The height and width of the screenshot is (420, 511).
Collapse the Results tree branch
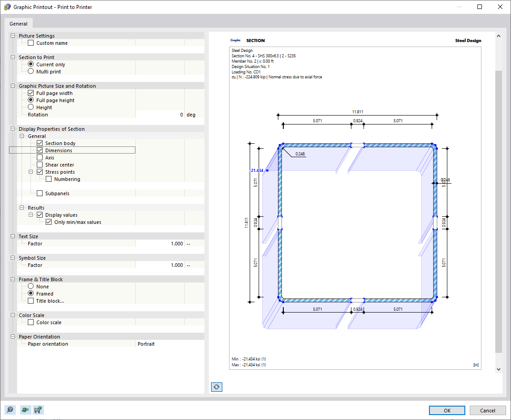22,207
